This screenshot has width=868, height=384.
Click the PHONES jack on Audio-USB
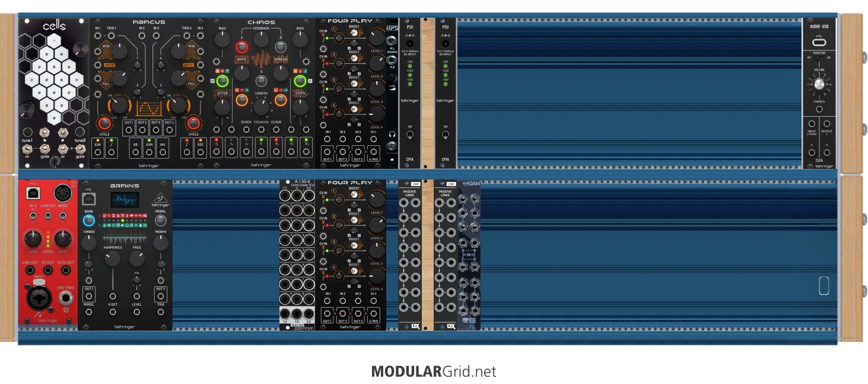(x=819, y=110)
